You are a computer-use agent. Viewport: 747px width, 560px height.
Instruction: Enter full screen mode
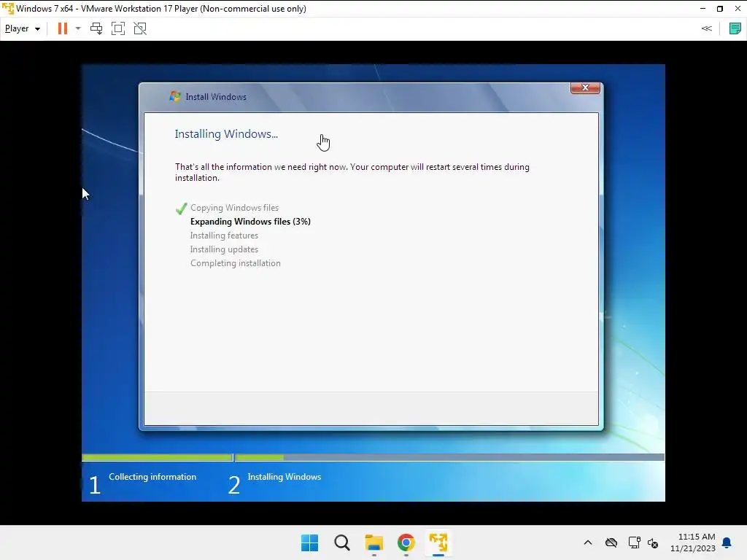point(118,28)
